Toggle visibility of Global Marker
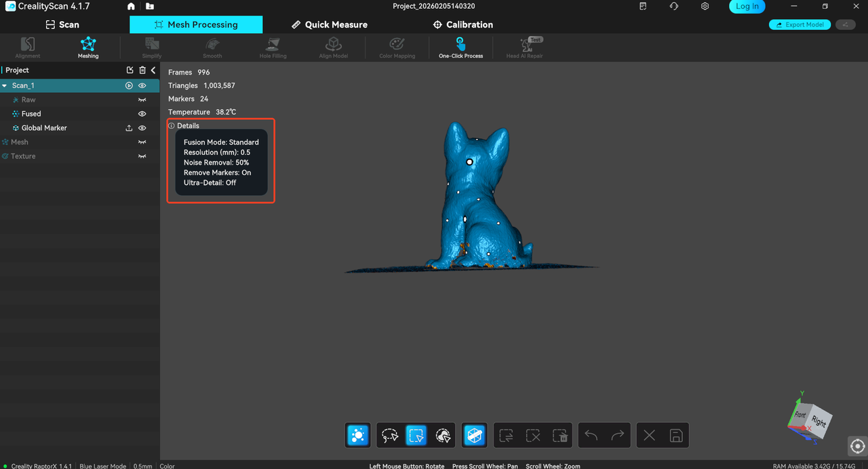Image resolution: width=868 pixels, height=469 pixels. pyautogui.click(x=142, y=128)
